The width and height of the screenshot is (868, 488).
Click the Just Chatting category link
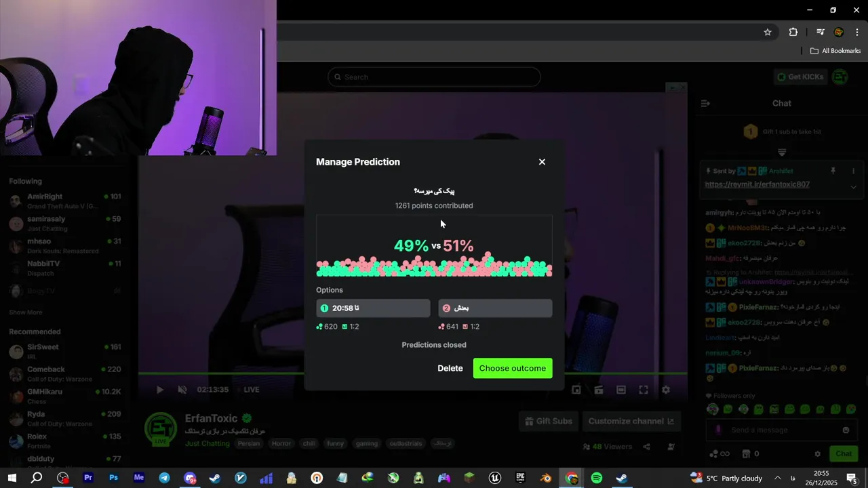[x=208, y=443]
